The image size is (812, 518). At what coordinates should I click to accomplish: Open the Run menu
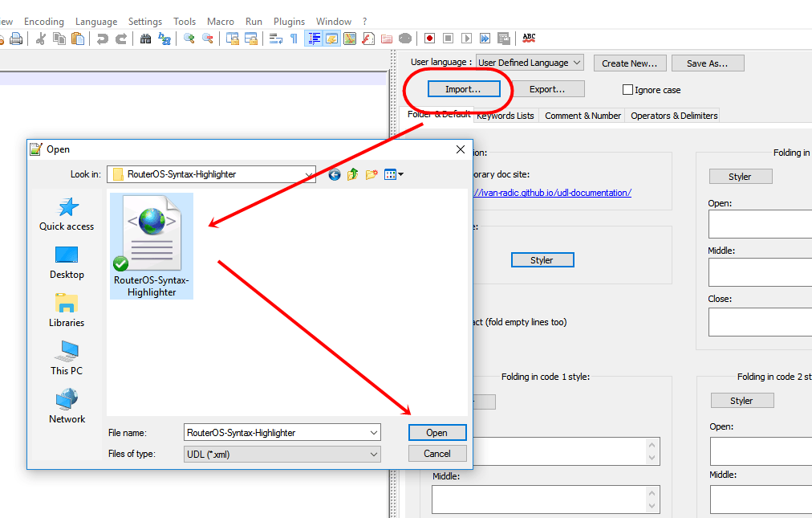pos(254,21)
